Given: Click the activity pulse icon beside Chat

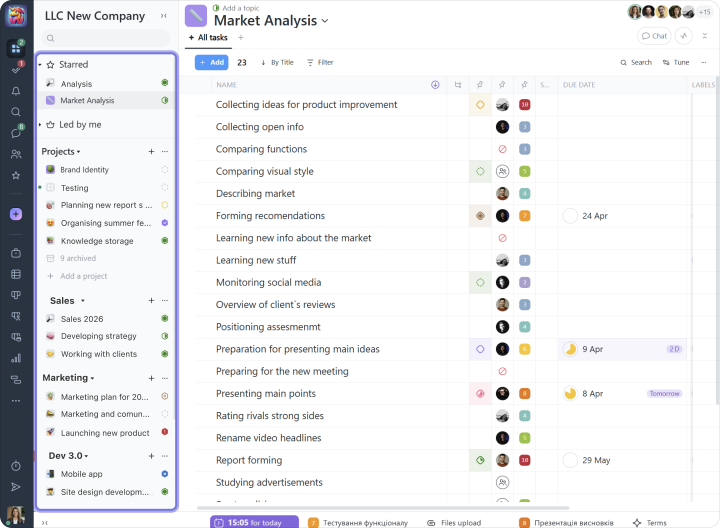Looking at the screenshot, I should coord(684,36).
